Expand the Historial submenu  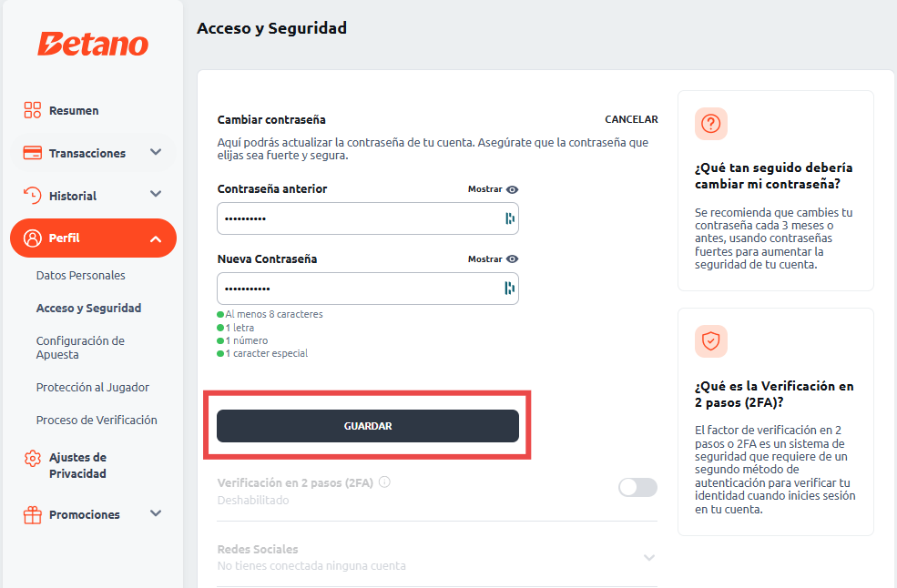(x=156, y=195)
